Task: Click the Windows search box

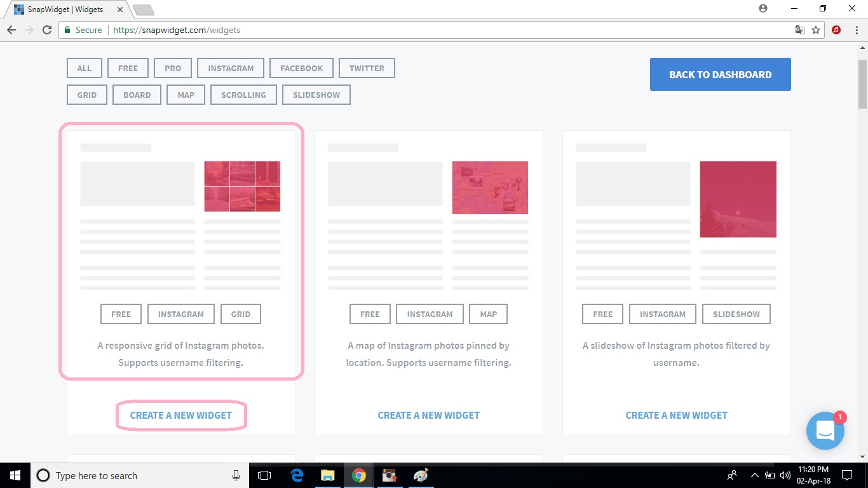Action: click(x=139, y=475)
